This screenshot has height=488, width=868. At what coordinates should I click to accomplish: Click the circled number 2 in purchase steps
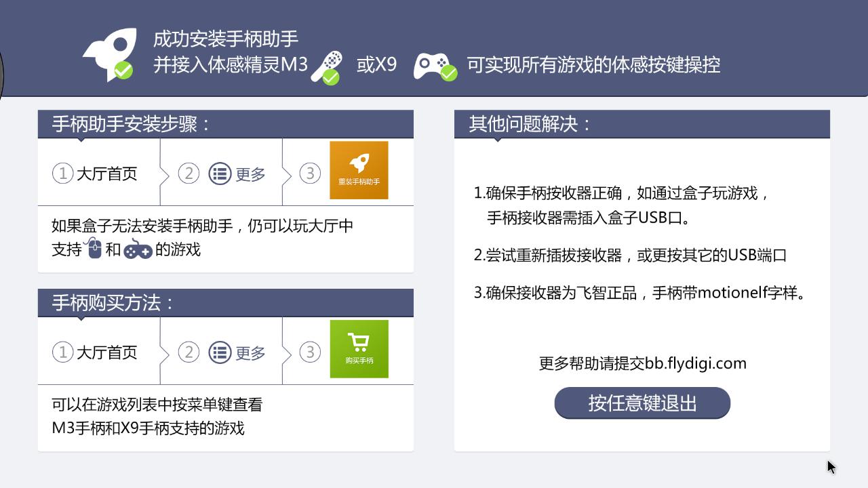point(189,352)
